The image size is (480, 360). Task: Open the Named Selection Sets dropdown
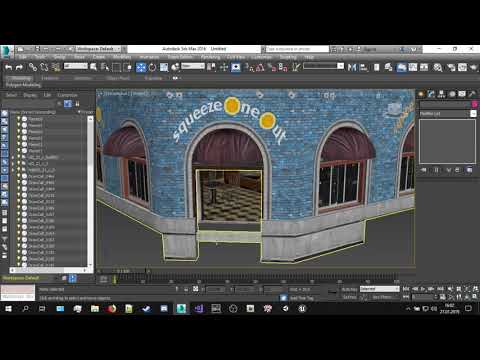tap(323, 66)
